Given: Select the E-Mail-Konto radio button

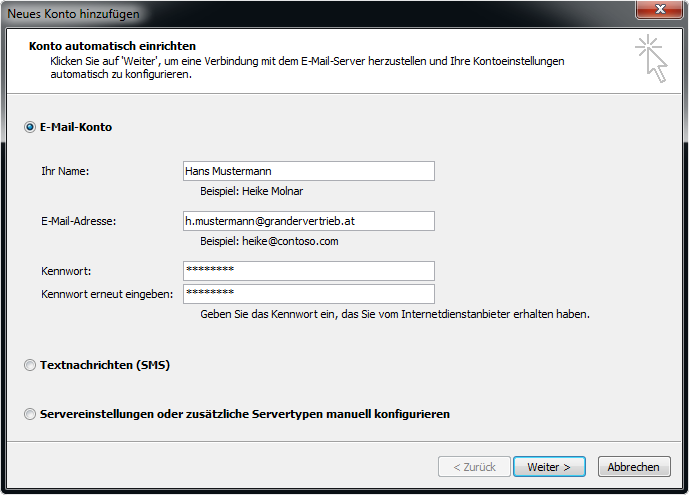Looking at the screenshot, I should (x=30, y=127).
